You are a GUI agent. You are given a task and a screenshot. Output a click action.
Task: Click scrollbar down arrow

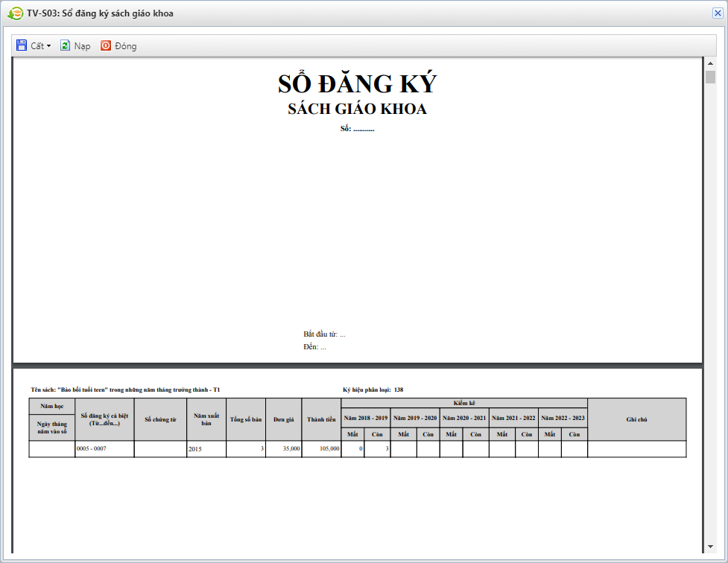[x=710, y=547]
